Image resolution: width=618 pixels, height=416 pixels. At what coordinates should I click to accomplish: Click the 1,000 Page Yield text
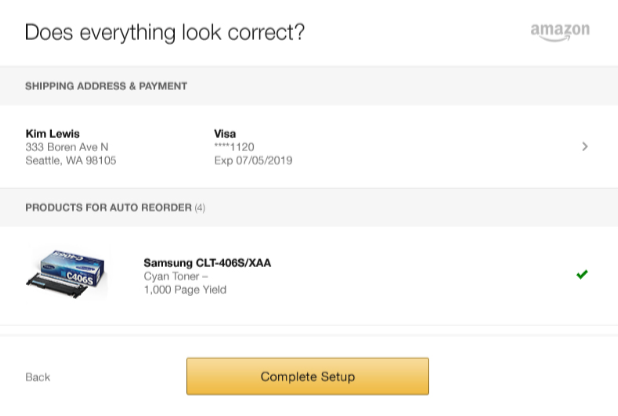coord(185,290)
